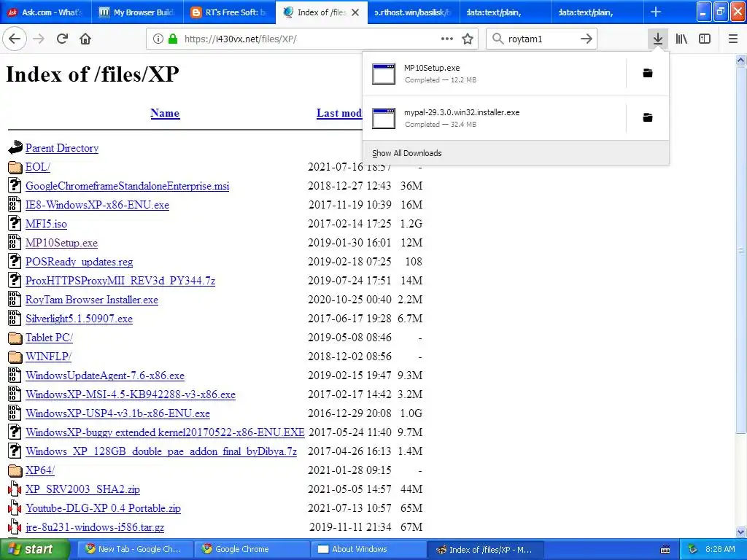
Task: Go back to the previous page
Action: click(x=15, y=39)
